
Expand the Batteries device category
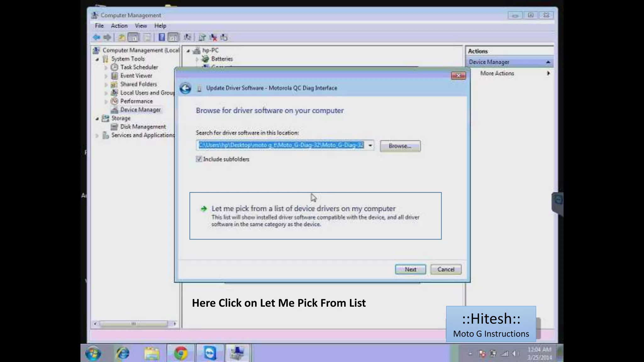(x=197, y=59)
